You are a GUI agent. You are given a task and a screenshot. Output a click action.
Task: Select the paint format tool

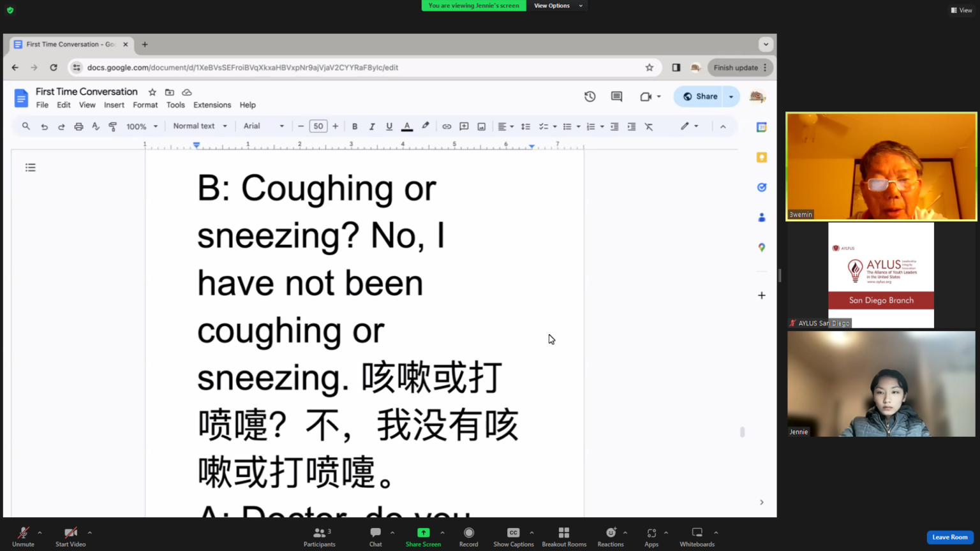(x=113, y=126)
